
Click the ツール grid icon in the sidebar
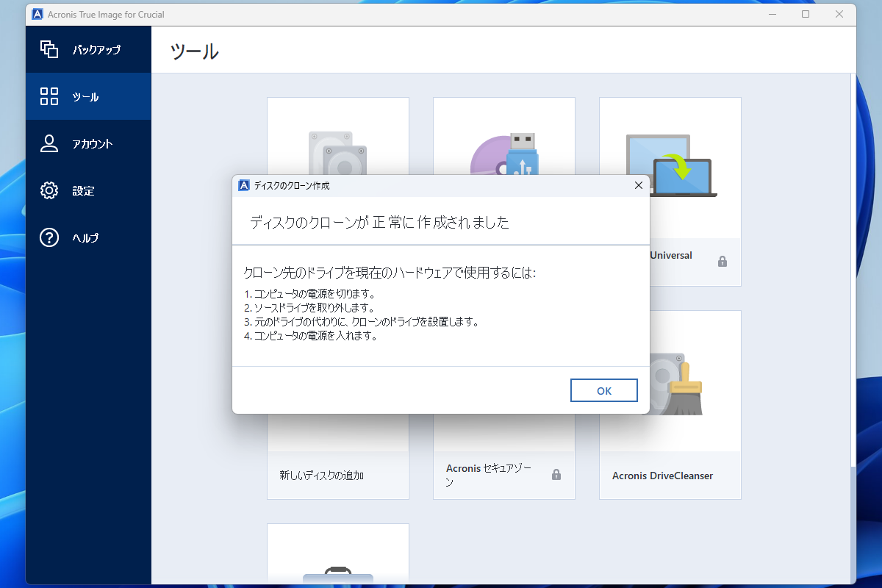[x=49, y=96]
